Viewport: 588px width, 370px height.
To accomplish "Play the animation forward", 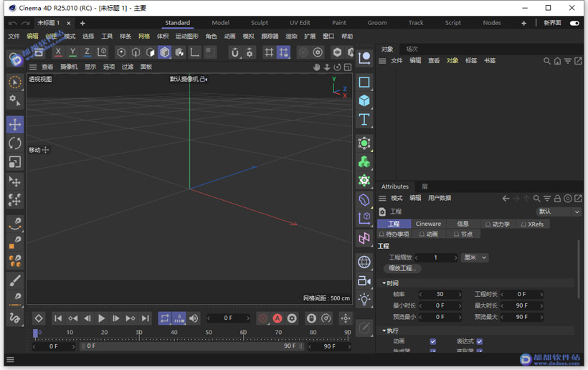I will (x=101, y=318).
